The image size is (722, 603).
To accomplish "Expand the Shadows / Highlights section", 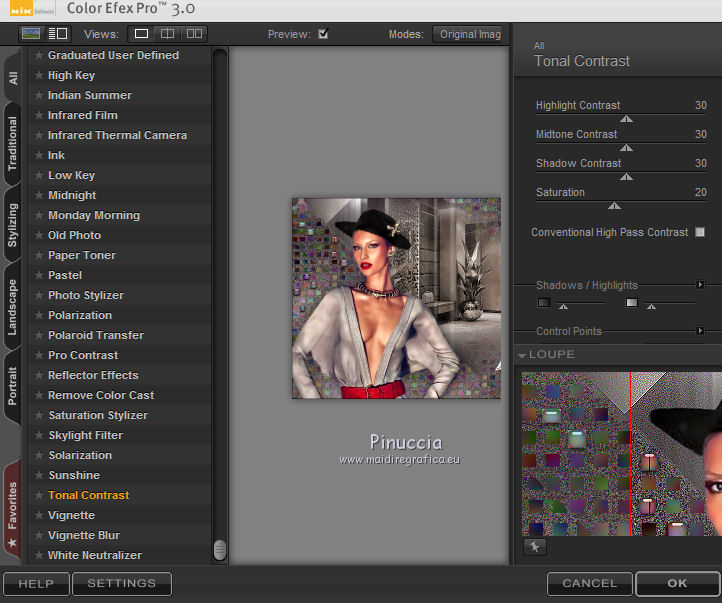I will [700, 285].
